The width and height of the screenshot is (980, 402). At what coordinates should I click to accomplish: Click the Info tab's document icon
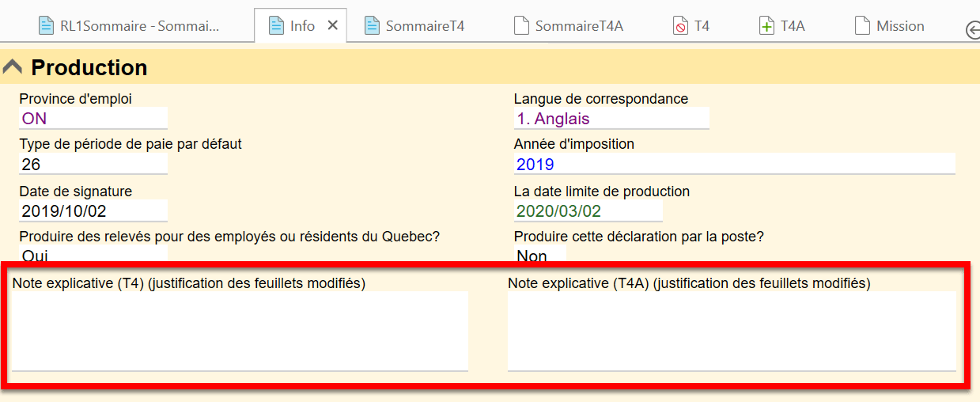click(x=276, y=25)
